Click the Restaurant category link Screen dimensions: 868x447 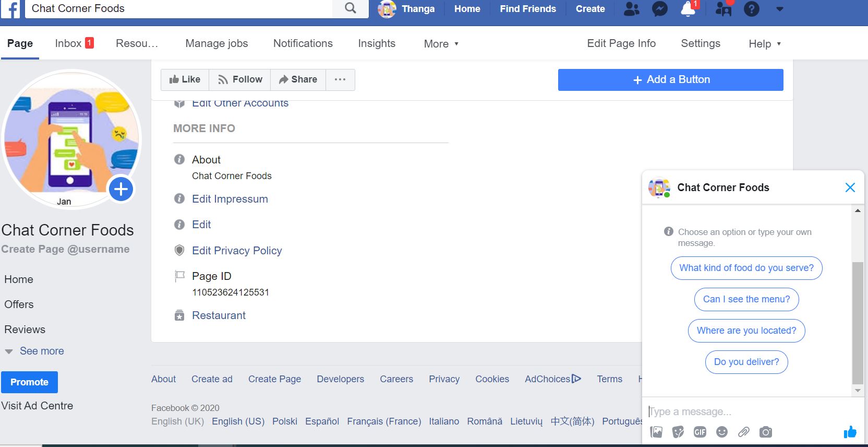point(219,315)
